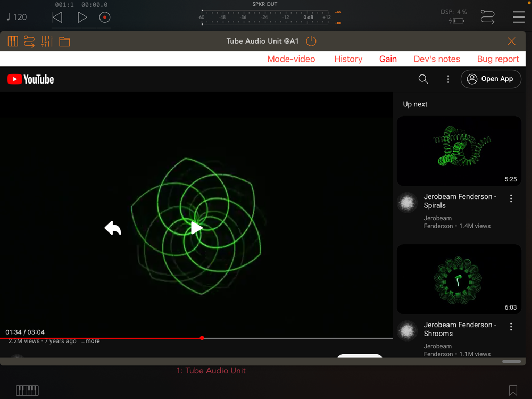The width and height of the screenshot is (532, 399).
Task: Click the bookmark icon at bottom right
Action: [513, 390]
